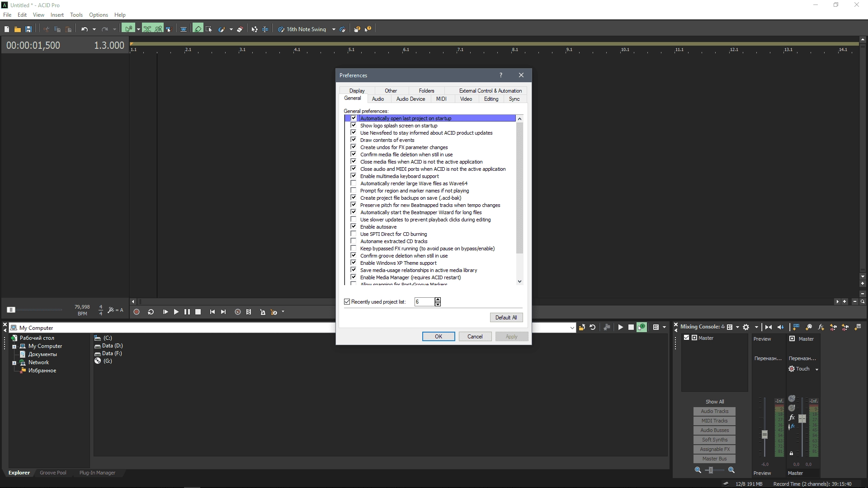The width and height of the screenshot is (868, 488).
Task: Save the project with floppy disk icon
Action: pyautogui.click(x=28, y=29)
